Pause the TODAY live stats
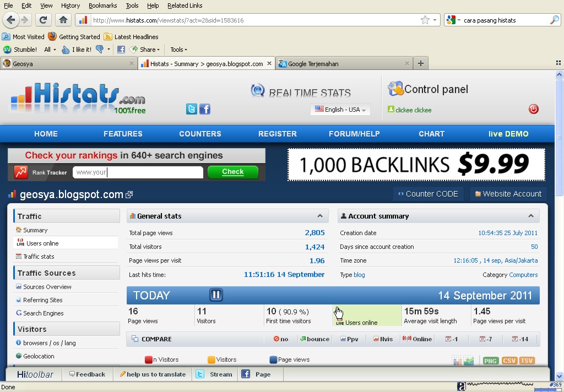Screen dimensions: 564x392 click(x=216, y=295)
